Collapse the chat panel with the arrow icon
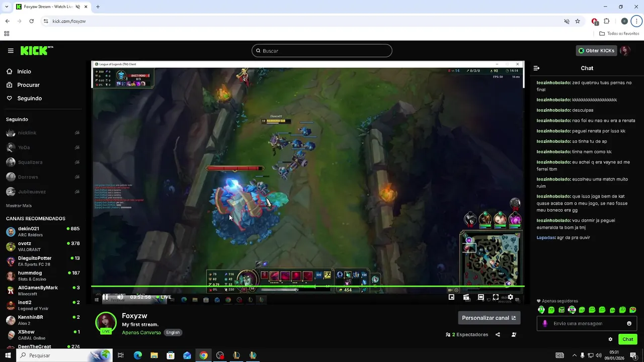Image resolution: width=644 pixels, height=362 pixels. coord(536,68)
